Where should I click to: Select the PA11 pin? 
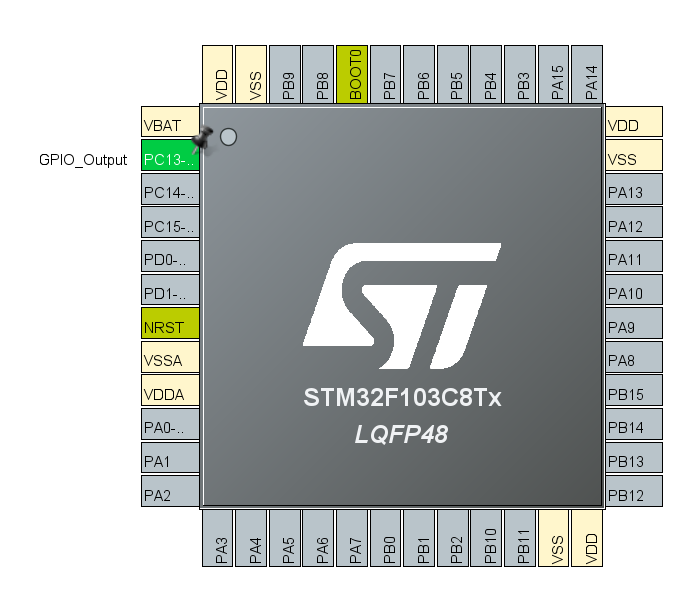point(634,256)
